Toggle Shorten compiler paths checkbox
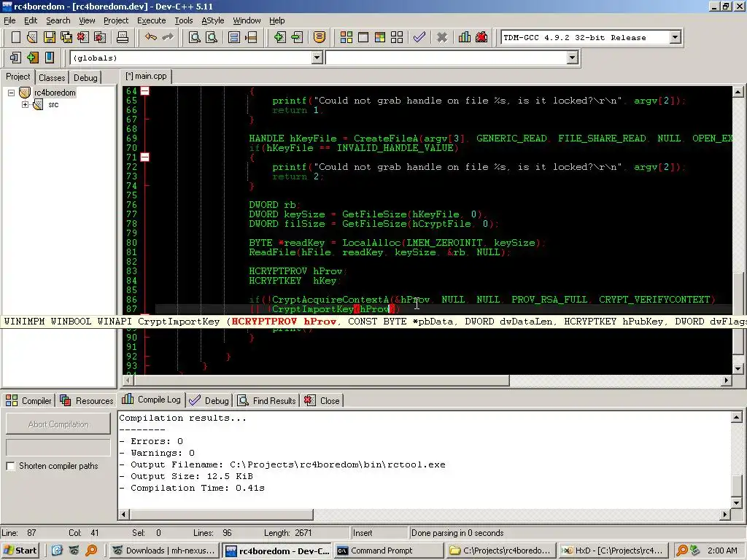Screen dimensions: 747x560 [10, 466]
